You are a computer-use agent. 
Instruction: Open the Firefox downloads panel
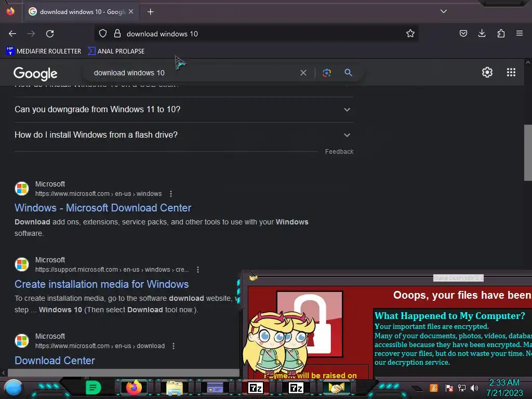point(482,33)
